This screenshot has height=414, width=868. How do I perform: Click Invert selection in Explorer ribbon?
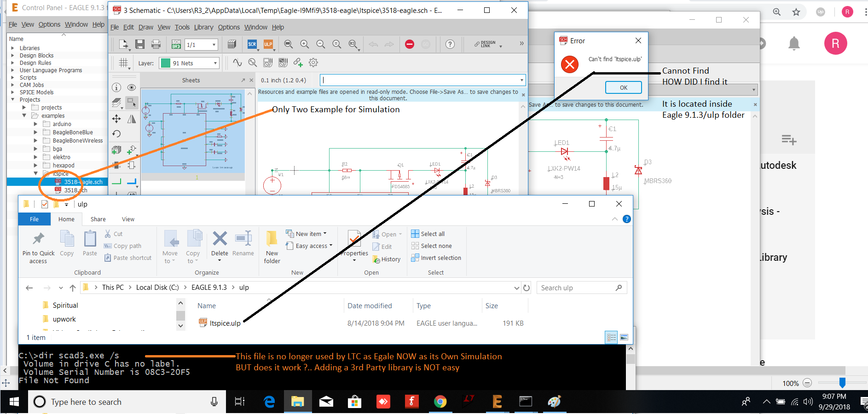tap(436, 258)
